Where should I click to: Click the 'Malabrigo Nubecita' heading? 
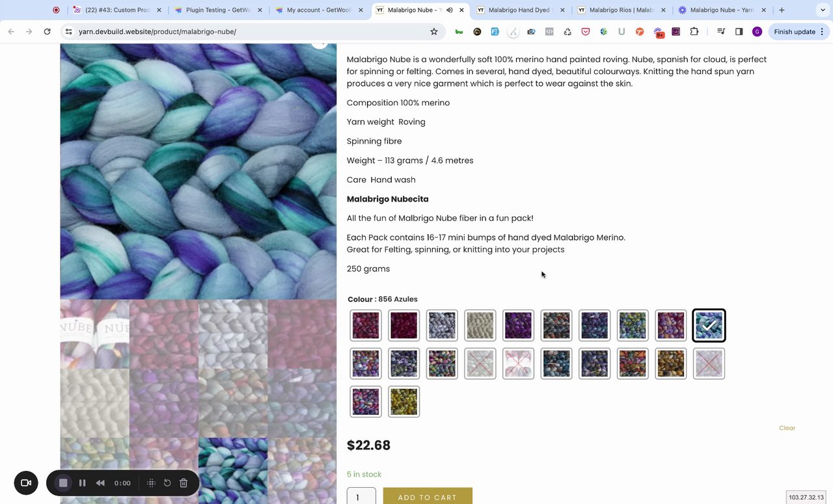tap(388, 199)
